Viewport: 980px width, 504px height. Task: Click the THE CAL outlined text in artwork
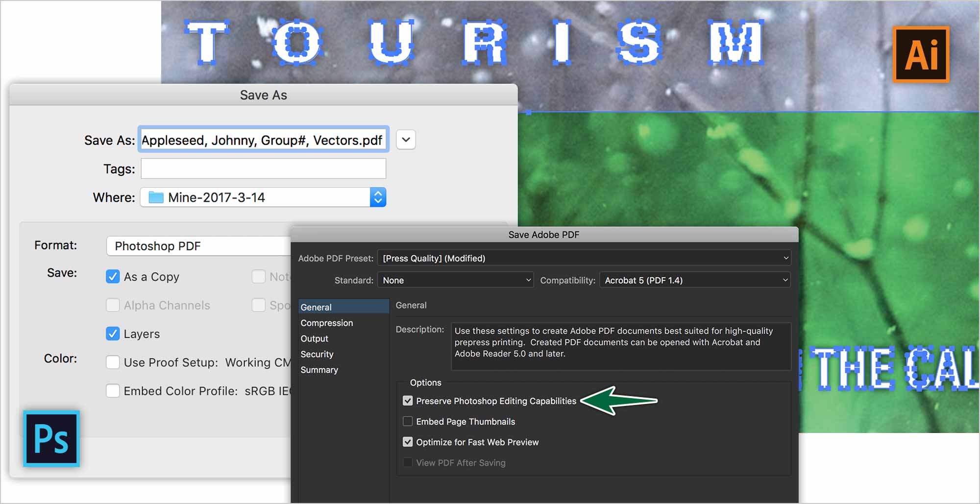click(x=893, y=368)
